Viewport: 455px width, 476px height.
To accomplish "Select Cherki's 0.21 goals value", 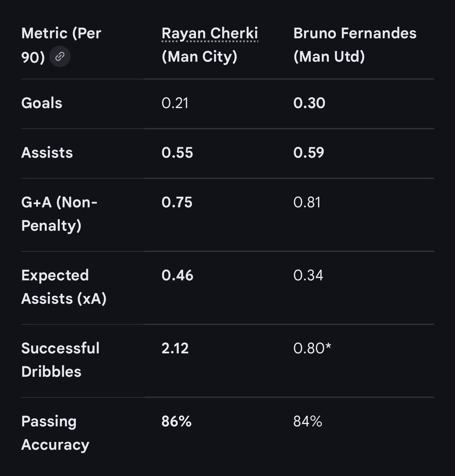I will [x=175, y=103].
